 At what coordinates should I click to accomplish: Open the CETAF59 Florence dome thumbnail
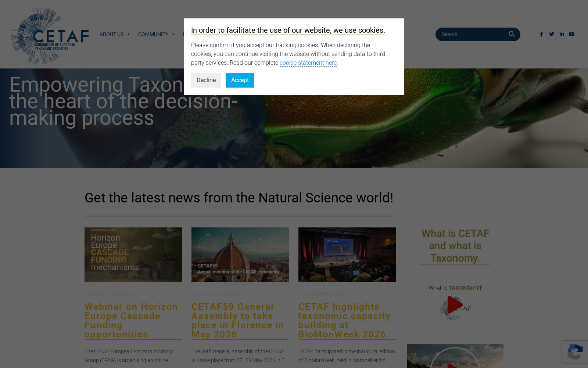pos(240,255)
